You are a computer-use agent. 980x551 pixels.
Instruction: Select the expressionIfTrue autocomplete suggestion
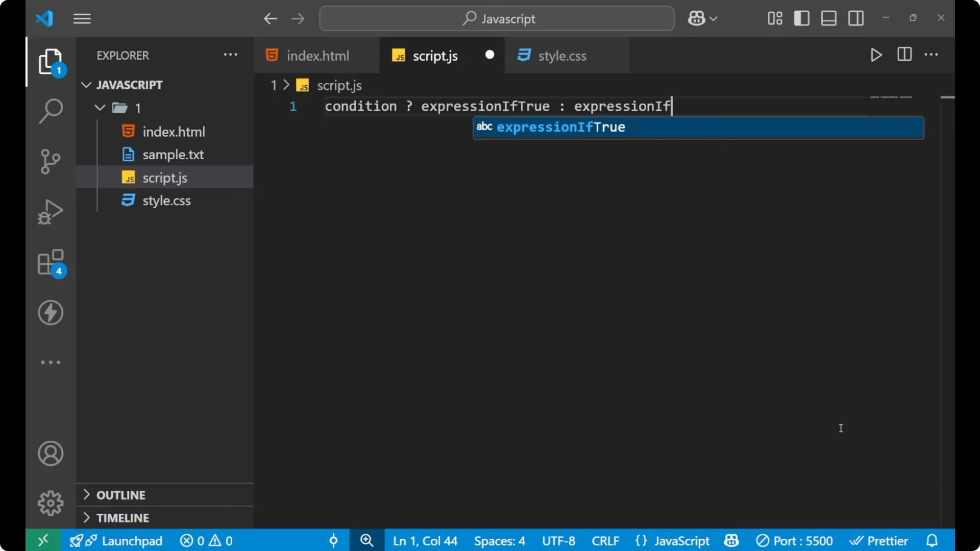pyautogui.click(x=560, y=127)
